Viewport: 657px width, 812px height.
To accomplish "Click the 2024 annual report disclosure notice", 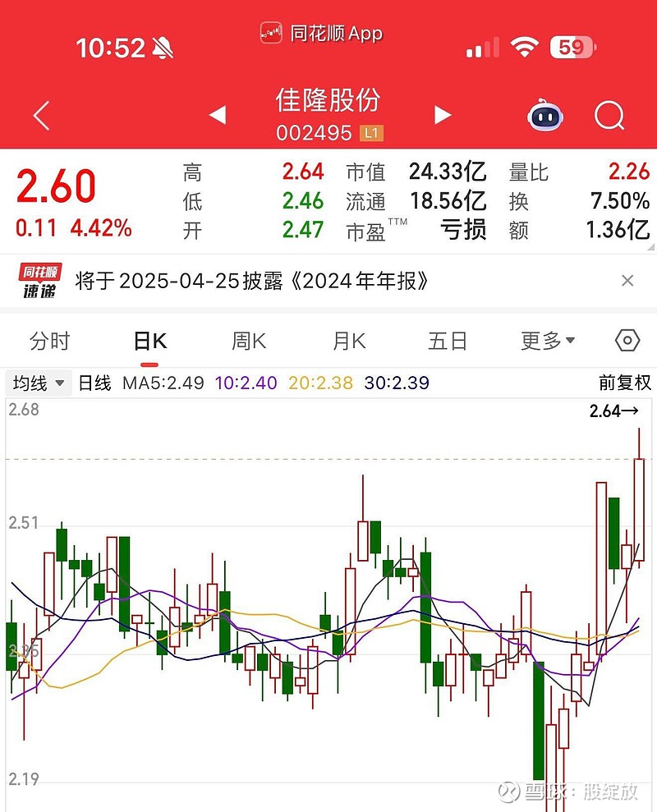I will [x=246, y=282].
